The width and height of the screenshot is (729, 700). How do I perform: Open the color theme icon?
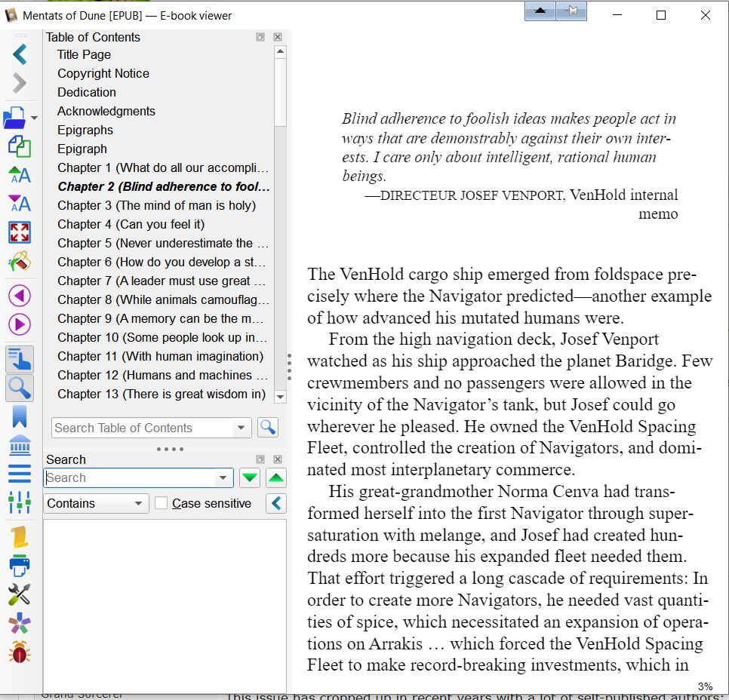click(x=20, y=261)
